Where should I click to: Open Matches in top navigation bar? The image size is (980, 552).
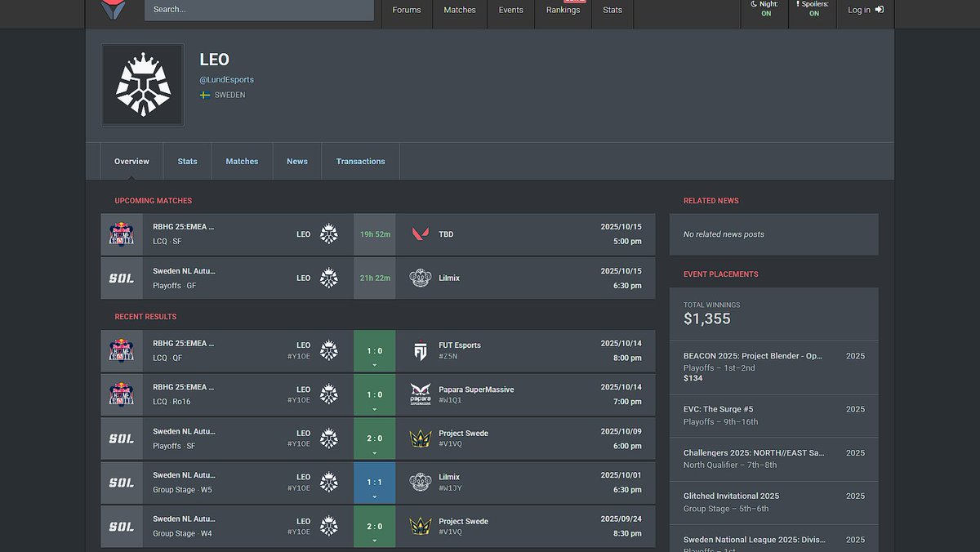click(x=460, y=10)
